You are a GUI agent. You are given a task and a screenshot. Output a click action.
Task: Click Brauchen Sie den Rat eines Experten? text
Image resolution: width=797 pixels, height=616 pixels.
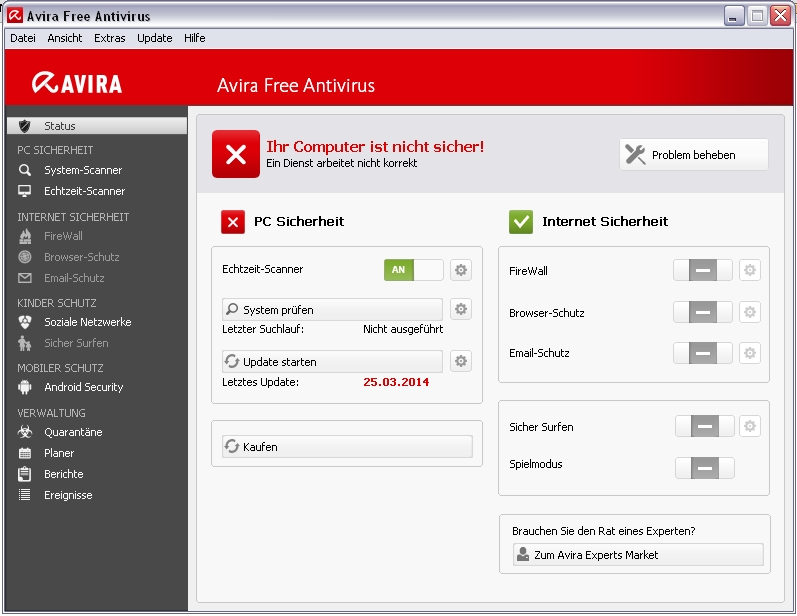click(x=603, y=531)
